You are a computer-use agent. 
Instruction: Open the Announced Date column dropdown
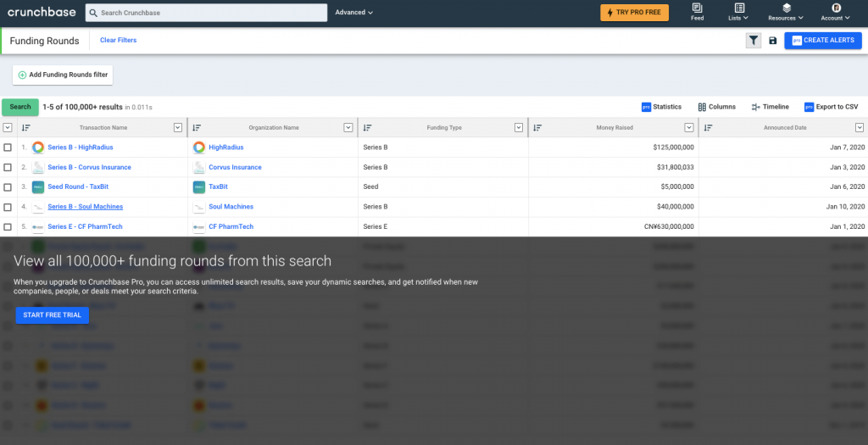859,128
